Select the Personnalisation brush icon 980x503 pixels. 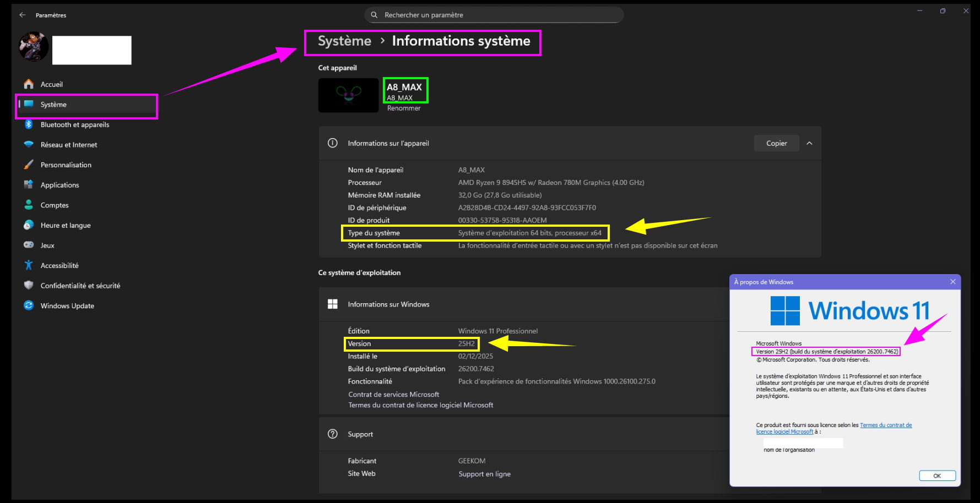point(29,165)
